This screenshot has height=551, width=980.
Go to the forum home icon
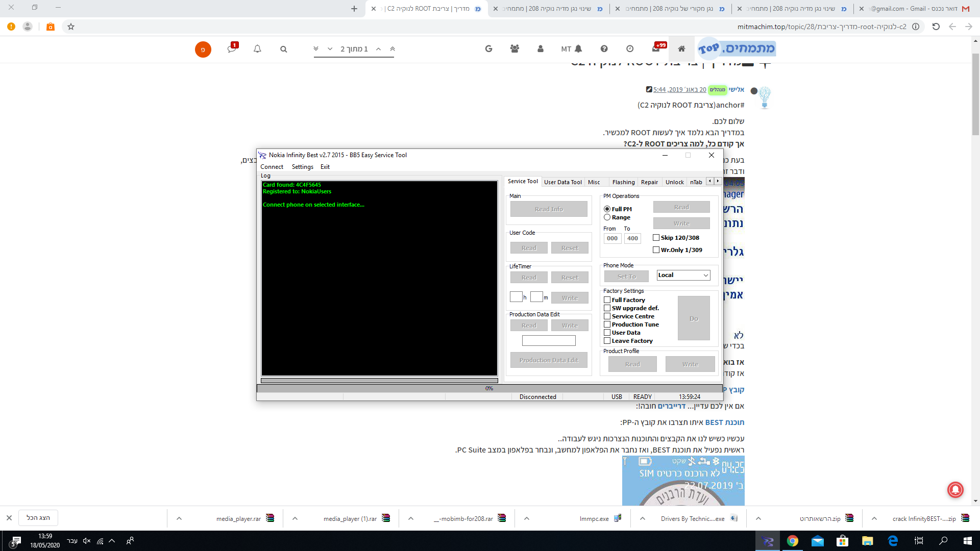coord(681,49)
